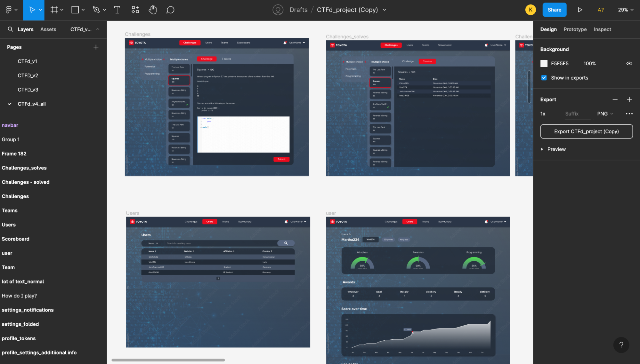This screenshot has height=364, width=640.
Task: Switch to the Assets tab
Action: click(x=48, y=29)
